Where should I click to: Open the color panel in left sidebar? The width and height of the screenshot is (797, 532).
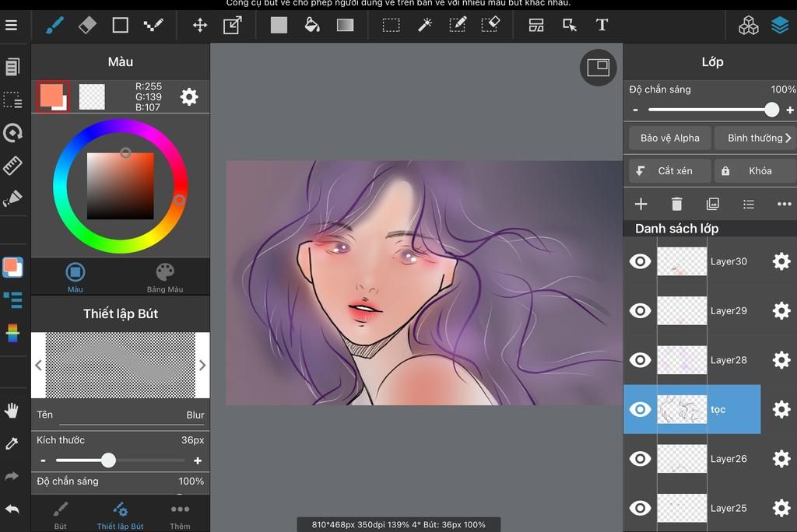pyautogui.click(x=12, y=267)
